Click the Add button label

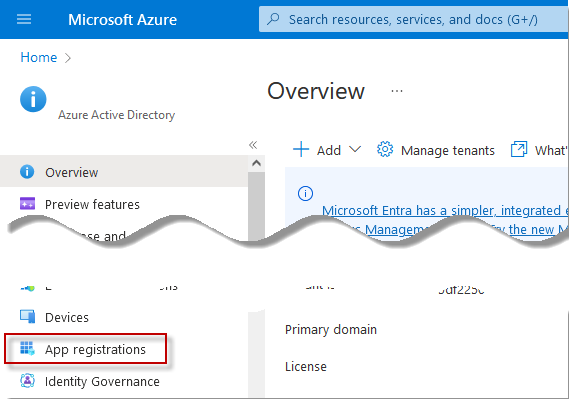(x=329, y=150)
